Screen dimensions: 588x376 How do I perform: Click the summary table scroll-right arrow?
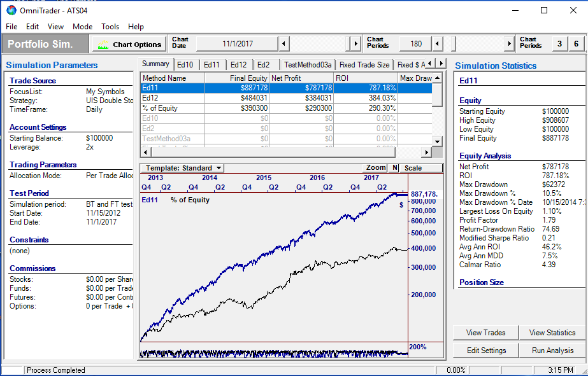(426, 152)
